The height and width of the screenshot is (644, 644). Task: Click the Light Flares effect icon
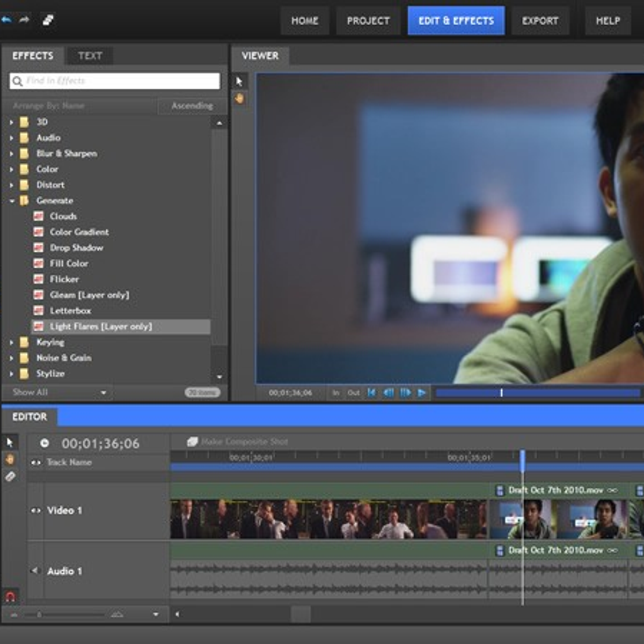point(38,326)
